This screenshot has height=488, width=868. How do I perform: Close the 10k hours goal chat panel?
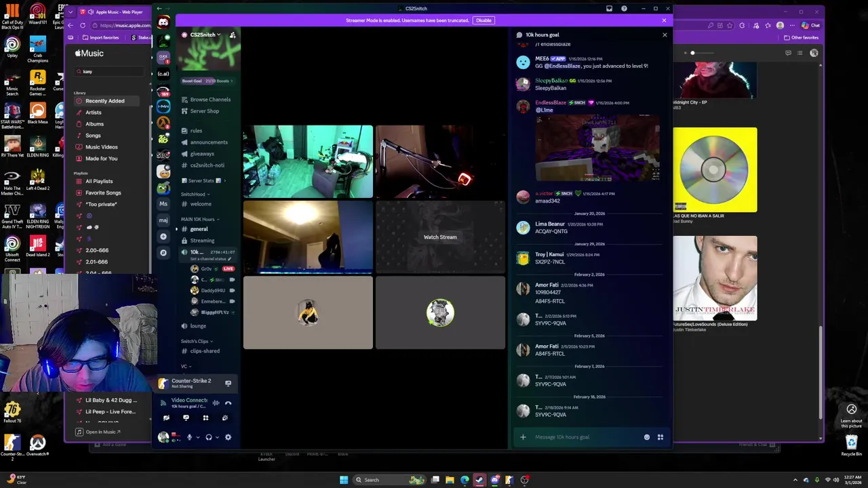pos(665,35)
